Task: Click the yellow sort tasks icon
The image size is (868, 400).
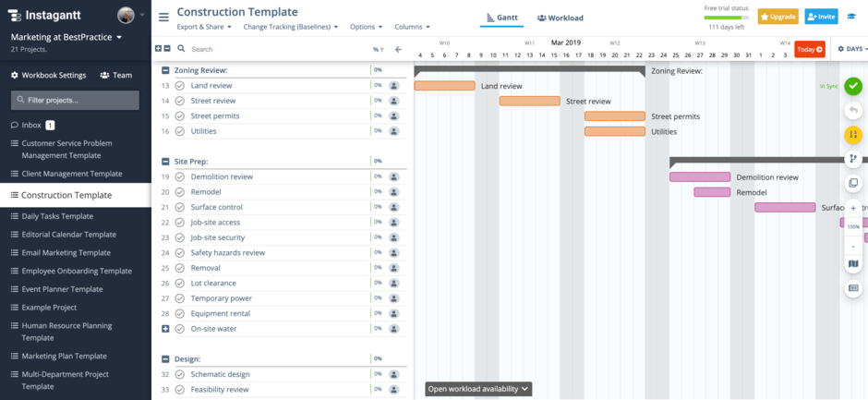Action: click(853, 134)
